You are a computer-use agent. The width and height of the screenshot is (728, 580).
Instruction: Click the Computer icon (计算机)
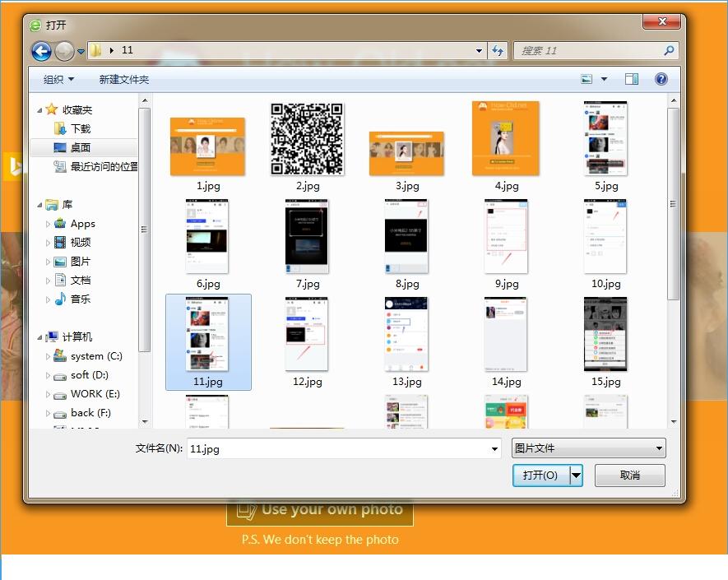[x=52, y=336]
